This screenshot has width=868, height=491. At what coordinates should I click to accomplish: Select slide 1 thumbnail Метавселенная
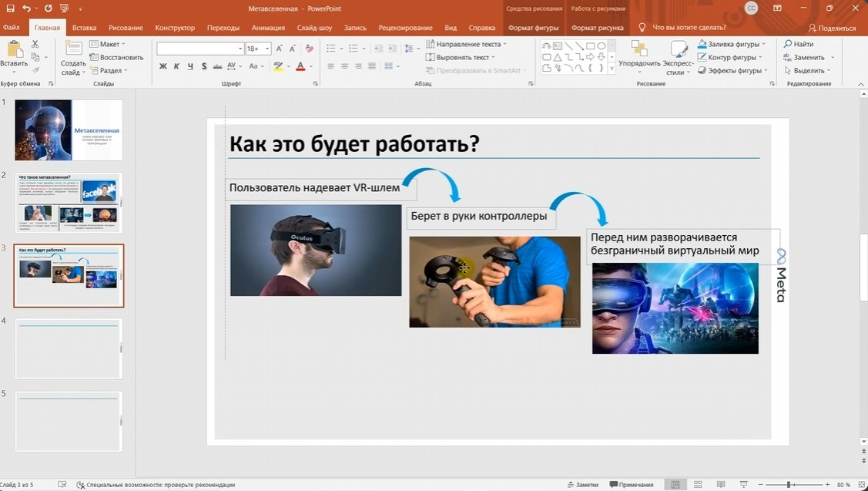[x=69, y=129]
